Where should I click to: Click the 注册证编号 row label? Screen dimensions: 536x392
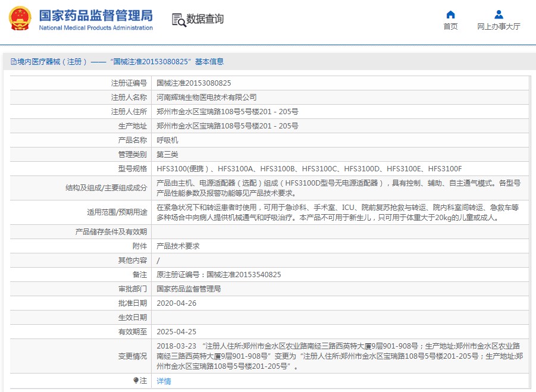point(129,83)
